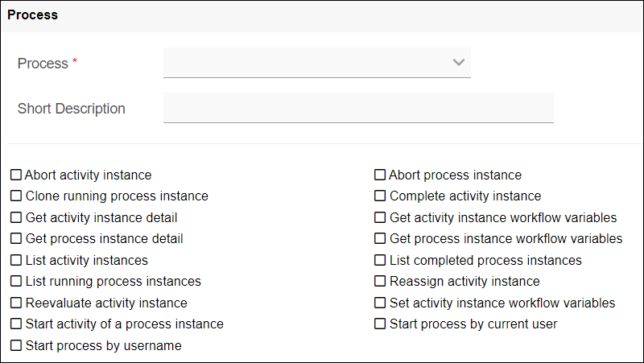Viewport: 644px width, 363px height.
Task: Check Get activity instance workflow variables
Action: (x=380, y=217)
